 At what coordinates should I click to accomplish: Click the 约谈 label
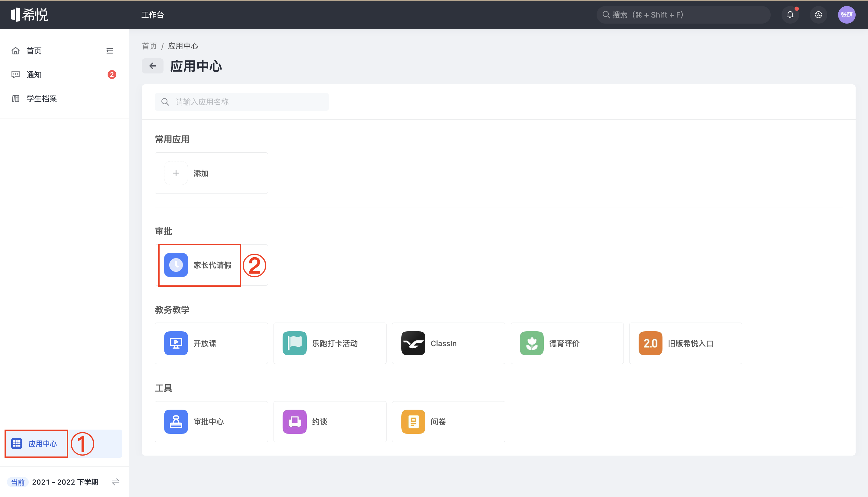(x=320, y=421)
